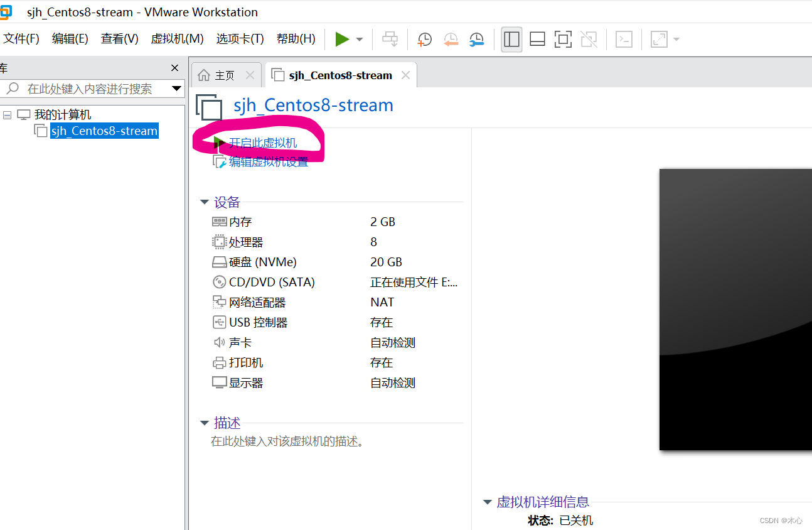Collapse the 虚拟机详细信息 section
The image size is (812, 530).
coord(487,502)
